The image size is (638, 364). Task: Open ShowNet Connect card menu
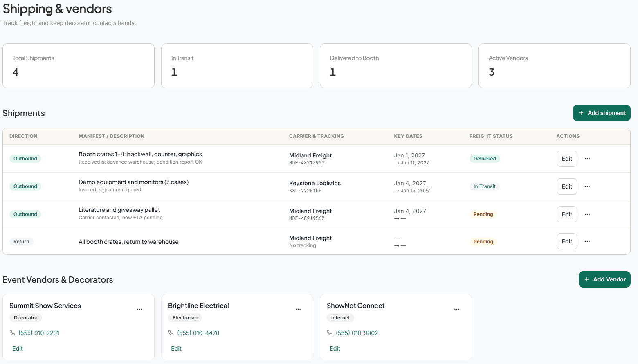[457, 309]
